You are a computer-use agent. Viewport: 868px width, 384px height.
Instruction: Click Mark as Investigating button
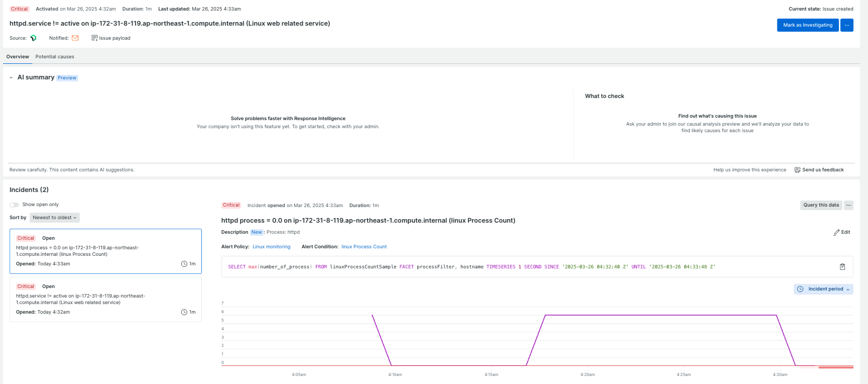(808, 25)
